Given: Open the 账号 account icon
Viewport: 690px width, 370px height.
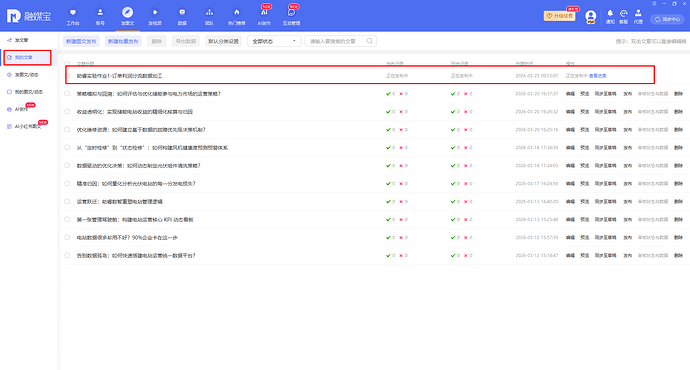Looking at the screenshot, I should (x=100, y=13).
